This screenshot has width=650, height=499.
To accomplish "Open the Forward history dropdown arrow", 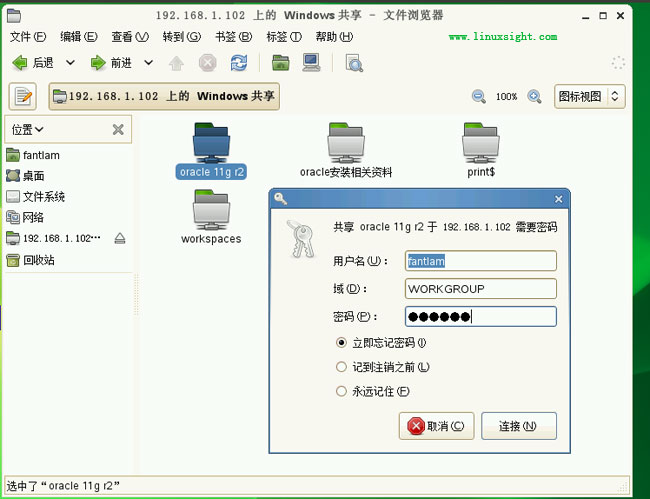I will [148, 63].
